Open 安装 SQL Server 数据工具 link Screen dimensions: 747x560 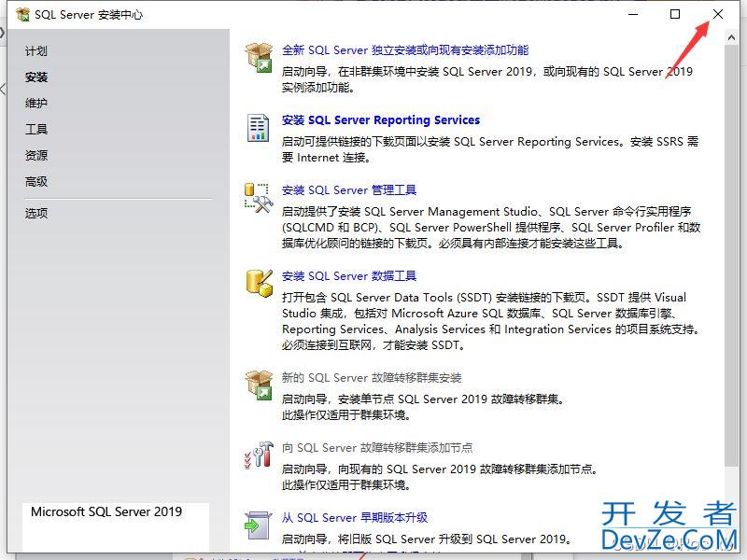pyautogui.click(x=348, y=275)
